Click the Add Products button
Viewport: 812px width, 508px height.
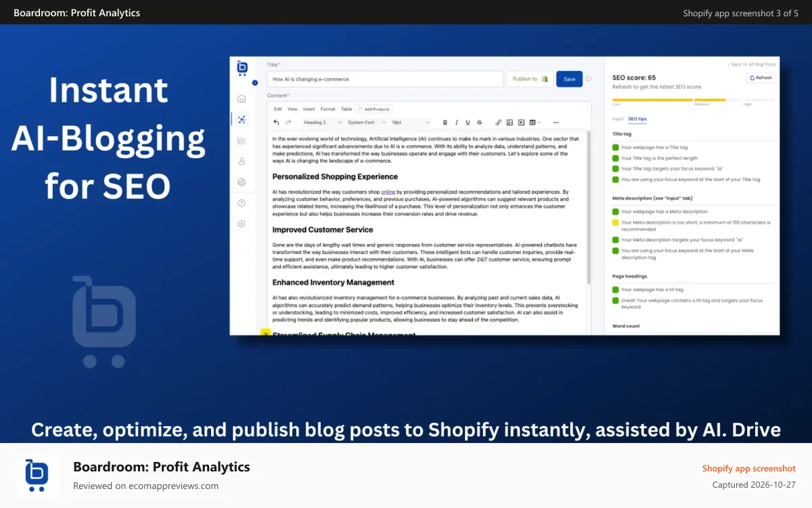click(x=374, y=108)
